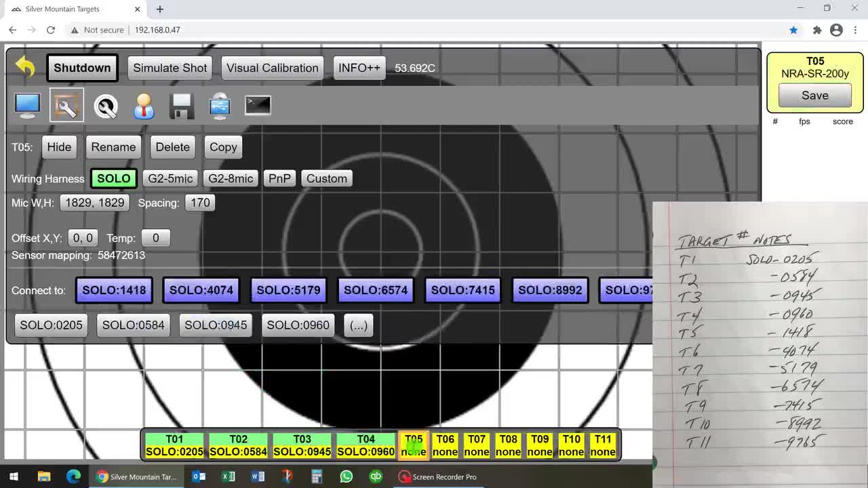Rename target T05
Viewport: 868px width, 488px height.
113,147
